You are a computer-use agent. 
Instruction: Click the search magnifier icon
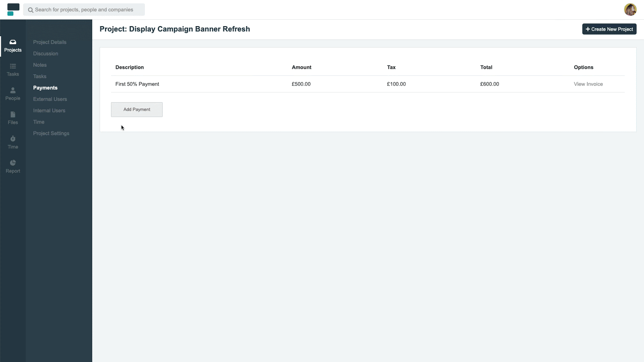(30, 10)
